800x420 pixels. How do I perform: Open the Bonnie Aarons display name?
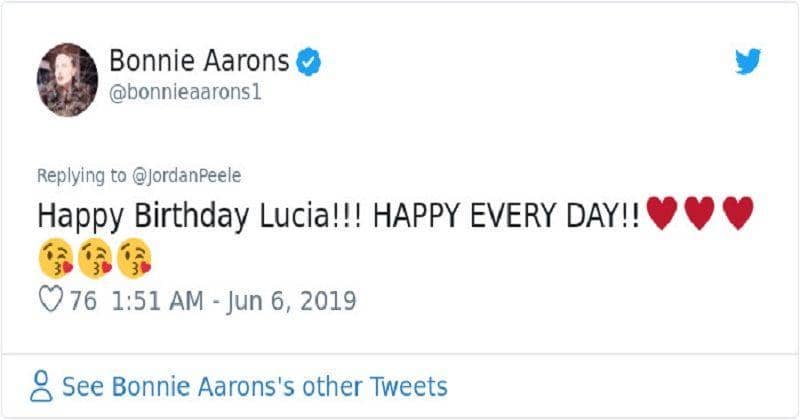[199, 61]
